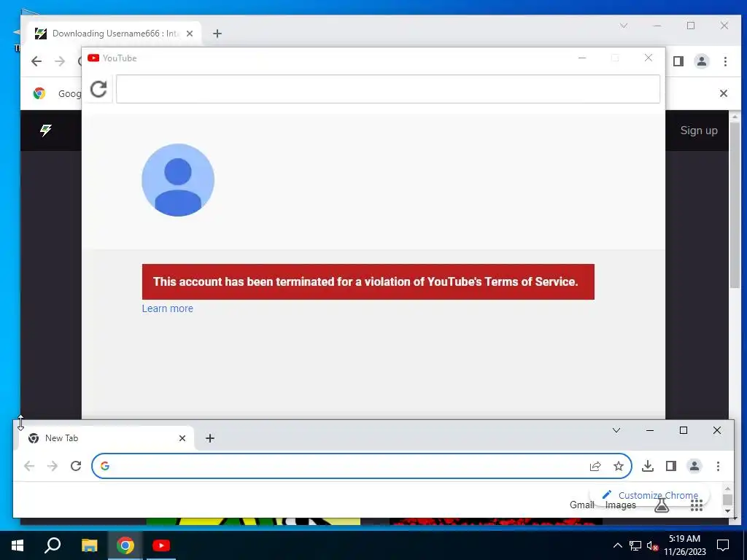
Task: Reload page in bottom Chrome window
Action: click(76, 466)
